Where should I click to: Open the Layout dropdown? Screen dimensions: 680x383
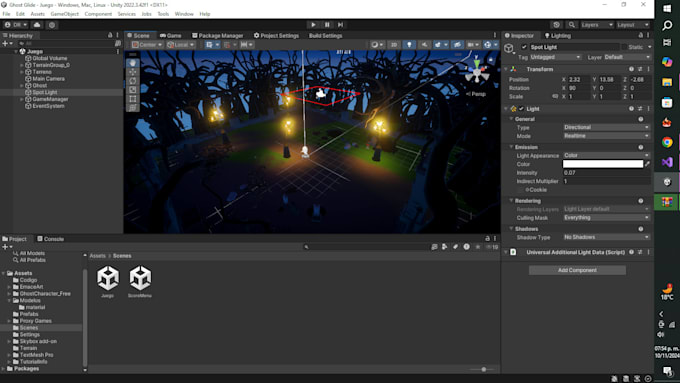633,25
